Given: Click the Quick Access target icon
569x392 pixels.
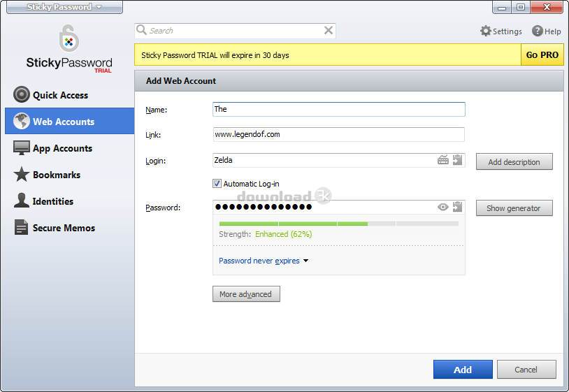Looking at the screenshot, I should tap(22, 94).
